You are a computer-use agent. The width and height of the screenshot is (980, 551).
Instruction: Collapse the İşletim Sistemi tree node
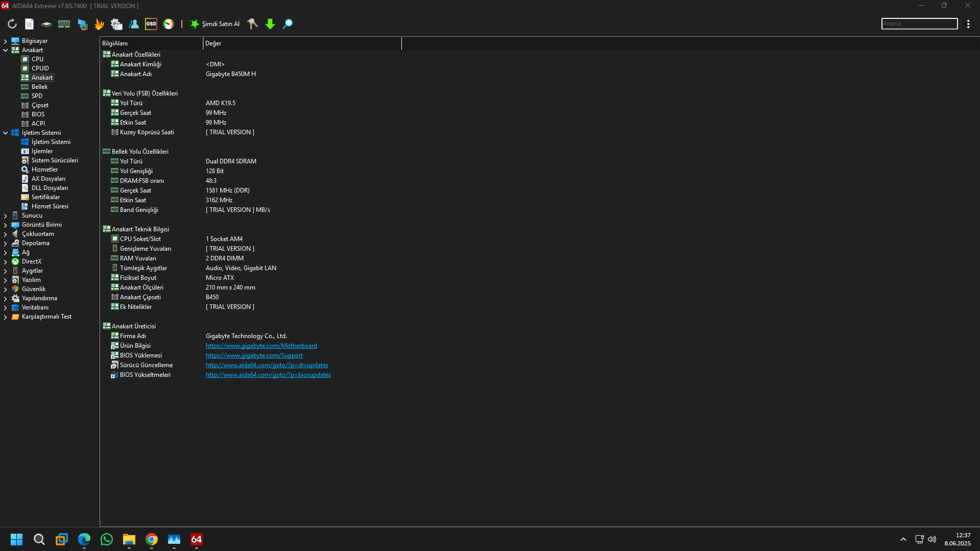pyautogui.click(x=6, y=133)
